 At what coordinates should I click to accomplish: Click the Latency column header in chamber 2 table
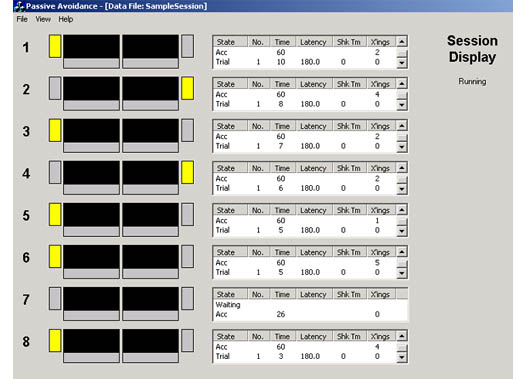click(x=313, y=84)
